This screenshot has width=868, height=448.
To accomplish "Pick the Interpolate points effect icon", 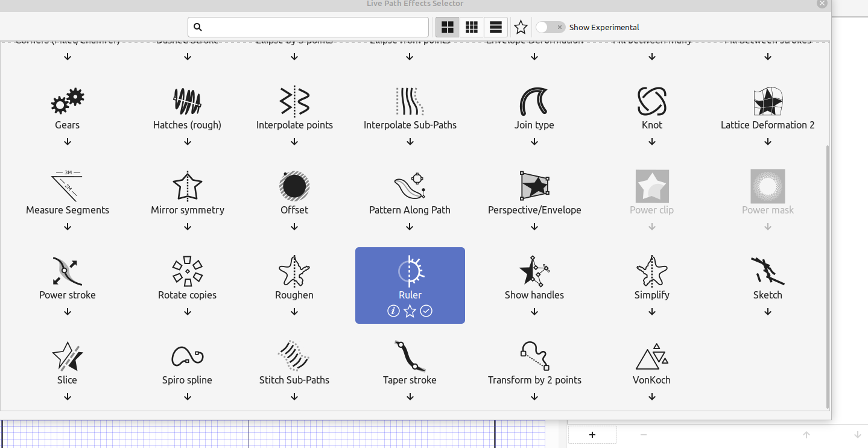I will coord(294,101).
